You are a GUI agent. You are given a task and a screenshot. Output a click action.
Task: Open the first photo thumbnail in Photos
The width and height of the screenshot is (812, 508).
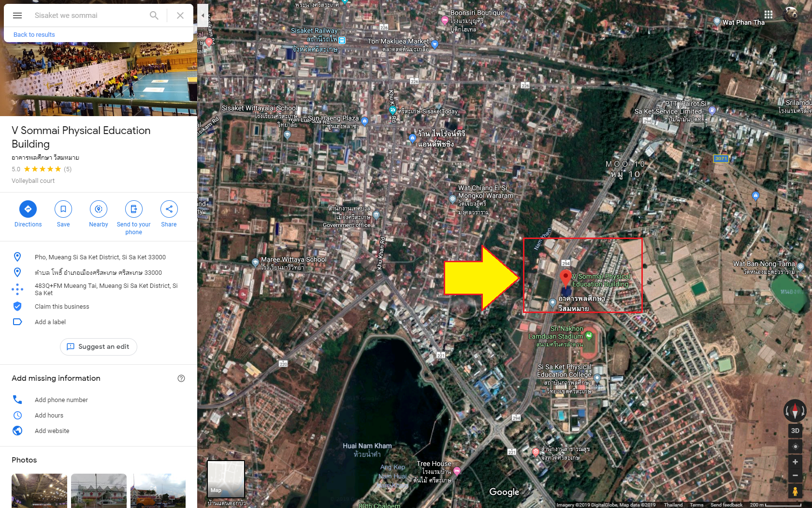(x=39, y=491)
